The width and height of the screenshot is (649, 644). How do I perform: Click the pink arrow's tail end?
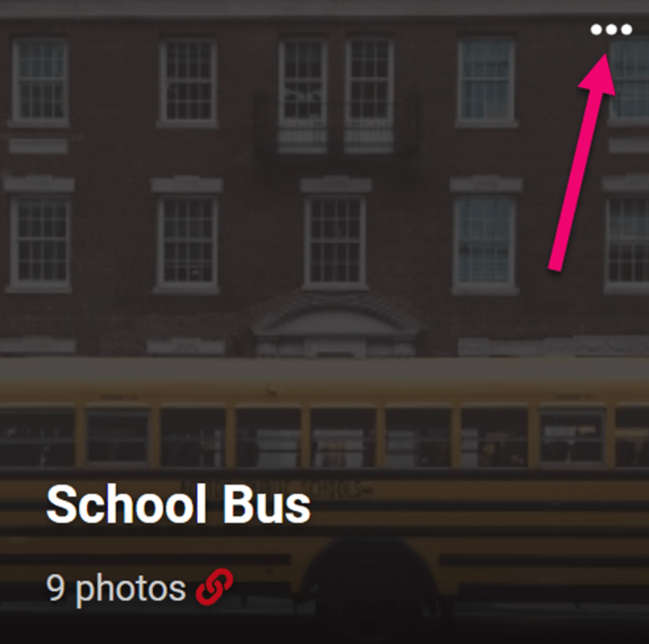click(x=556, y=266)
